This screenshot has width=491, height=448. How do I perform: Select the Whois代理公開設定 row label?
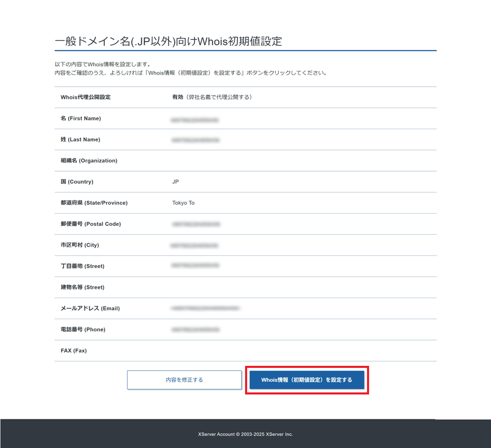pos(86,97)
